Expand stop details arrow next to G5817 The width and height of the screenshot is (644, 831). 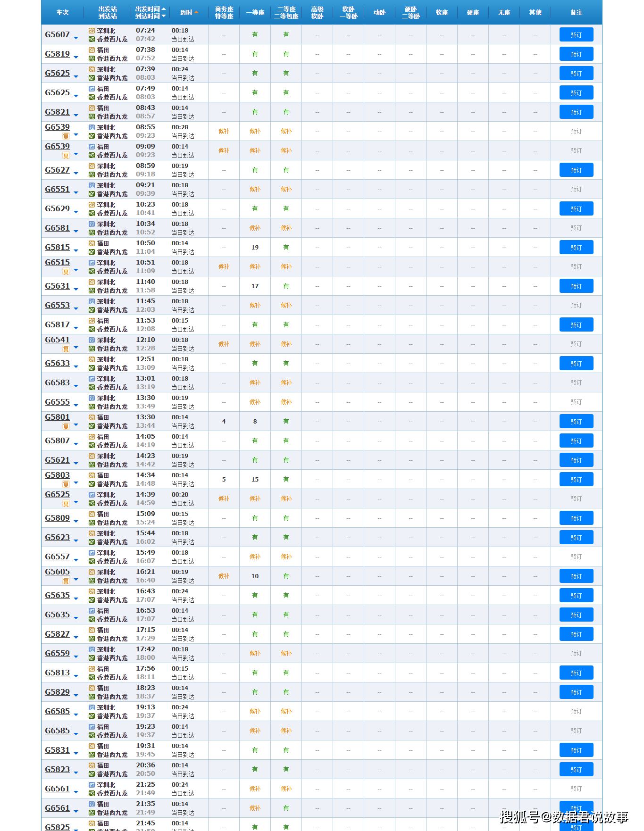76,328
